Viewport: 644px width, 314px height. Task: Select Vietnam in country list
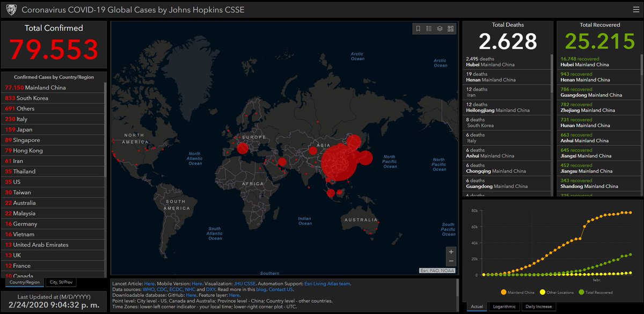[53, 234]
